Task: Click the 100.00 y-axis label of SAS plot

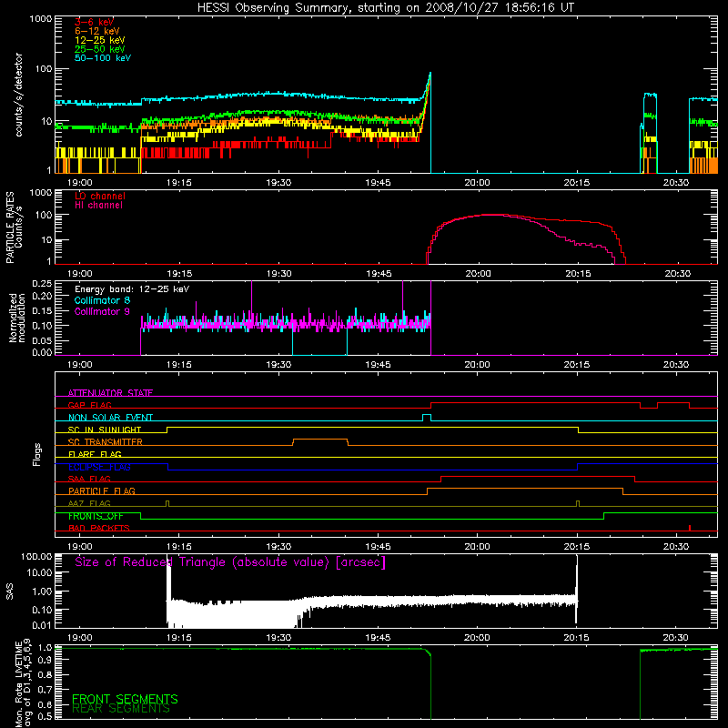Action: tap(36, 556)
